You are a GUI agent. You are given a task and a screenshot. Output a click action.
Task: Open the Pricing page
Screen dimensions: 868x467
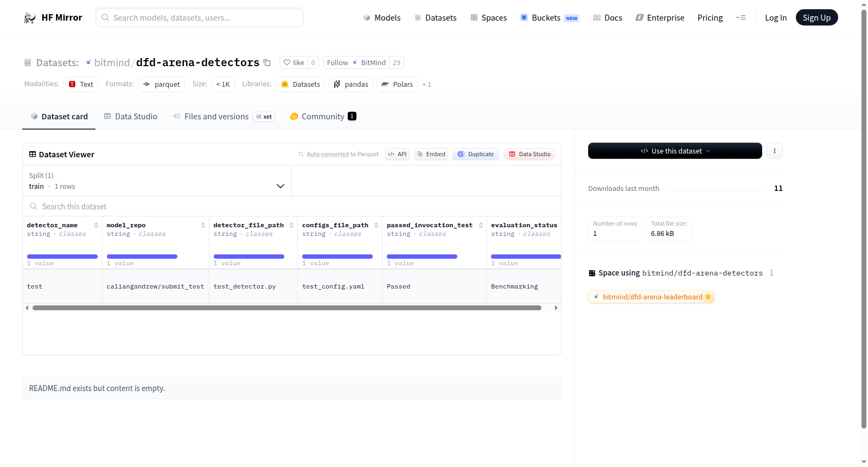pos(710,18)
